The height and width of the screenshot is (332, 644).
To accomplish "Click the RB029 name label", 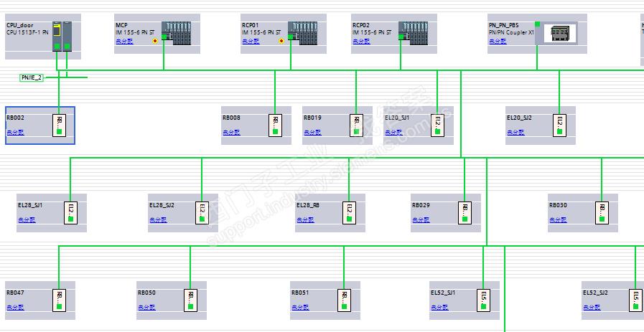I will point(421,205).
